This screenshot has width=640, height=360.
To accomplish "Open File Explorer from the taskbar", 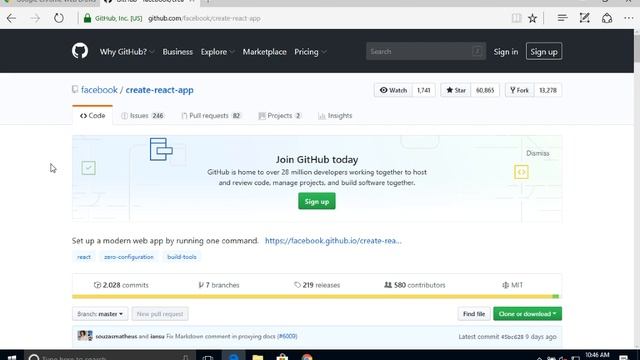I will click(258, 358).
